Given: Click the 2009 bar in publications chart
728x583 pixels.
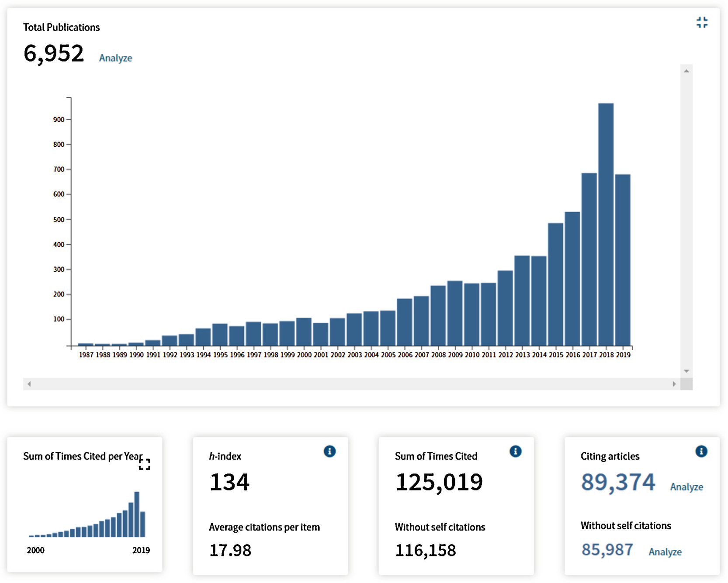Looking at the screenshot, I should click(x=455, y=313).
